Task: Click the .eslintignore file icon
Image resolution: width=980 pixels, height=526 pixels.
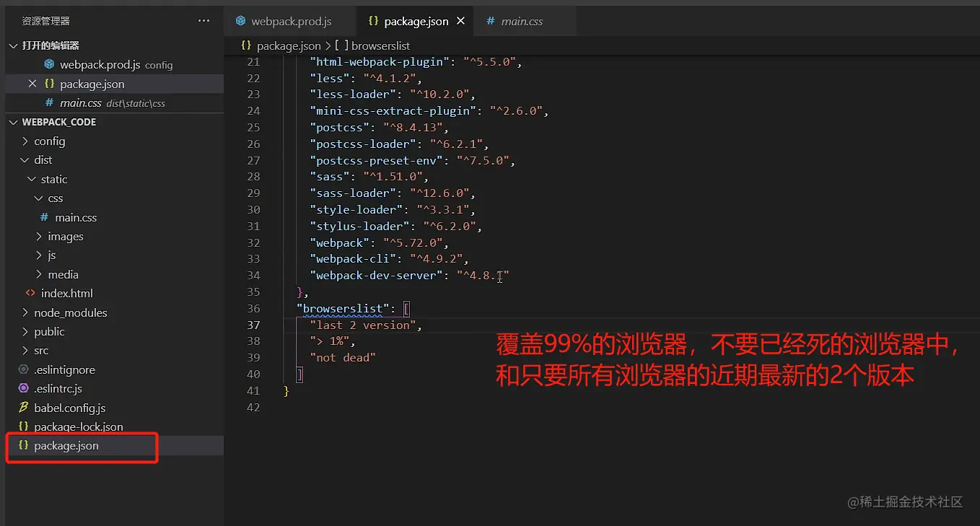Action: point(23,369)
